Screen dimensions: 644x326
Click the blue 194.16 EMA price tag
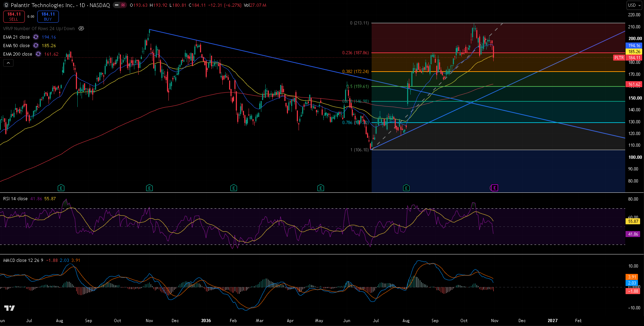pyautogui.click(x=634, y=46)
